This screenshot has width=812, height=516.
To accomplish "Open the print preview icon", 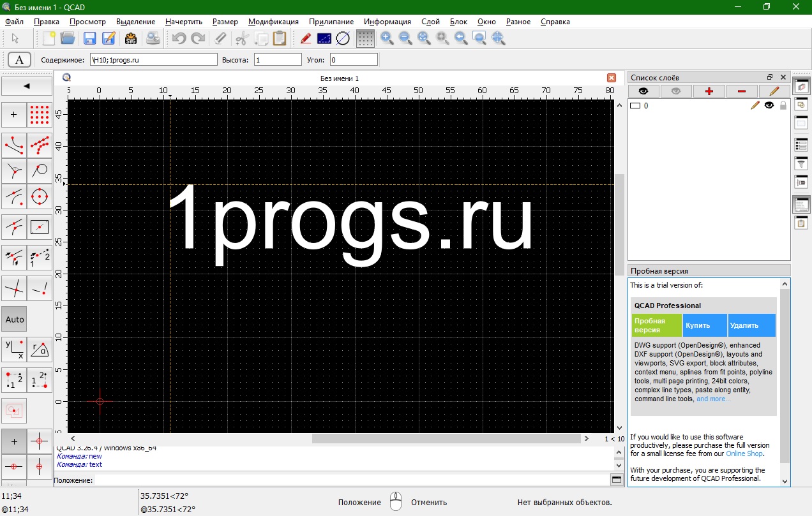I will [x=153, y=38].
